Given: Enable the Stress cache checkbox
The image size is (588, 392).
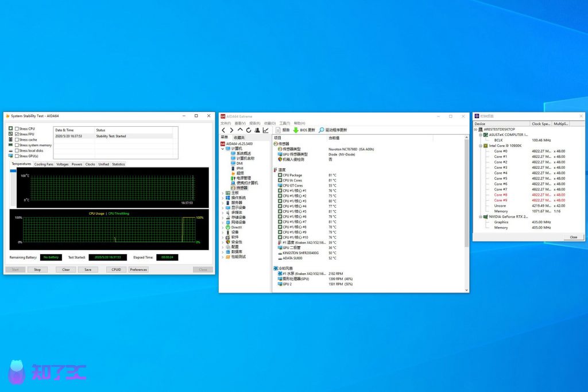Looking at the screenshot, I should coord(17,139).
